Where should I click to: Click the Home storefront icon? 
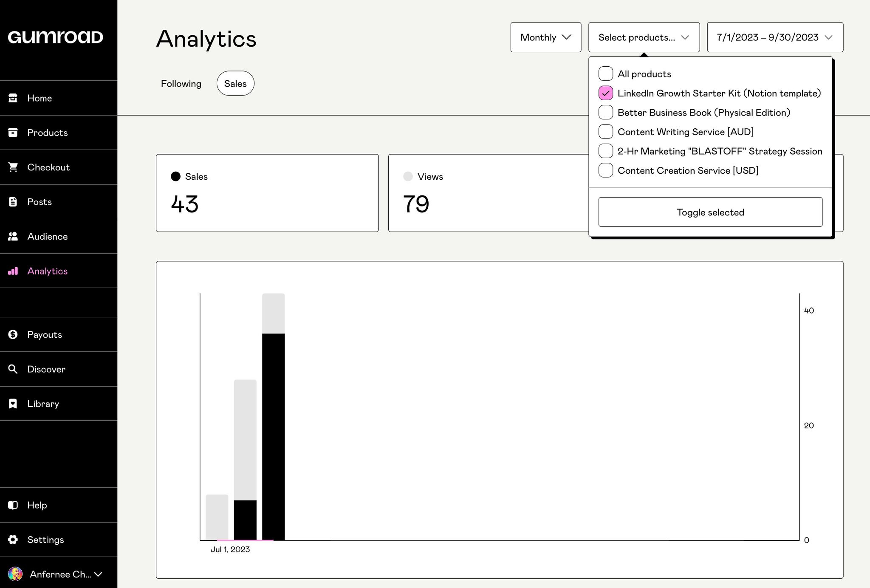coord(13,98)
